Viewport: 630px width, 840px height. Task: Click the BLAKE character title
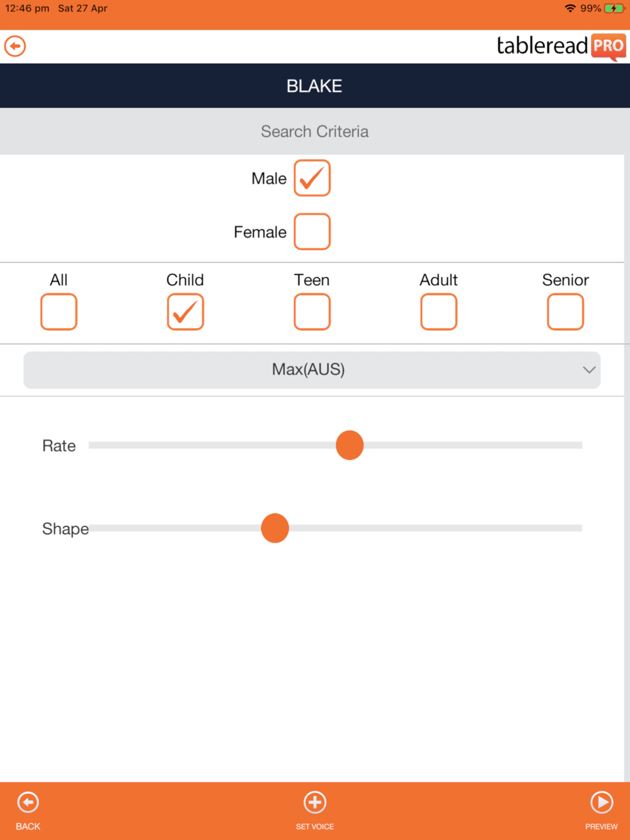pos(314,86)
